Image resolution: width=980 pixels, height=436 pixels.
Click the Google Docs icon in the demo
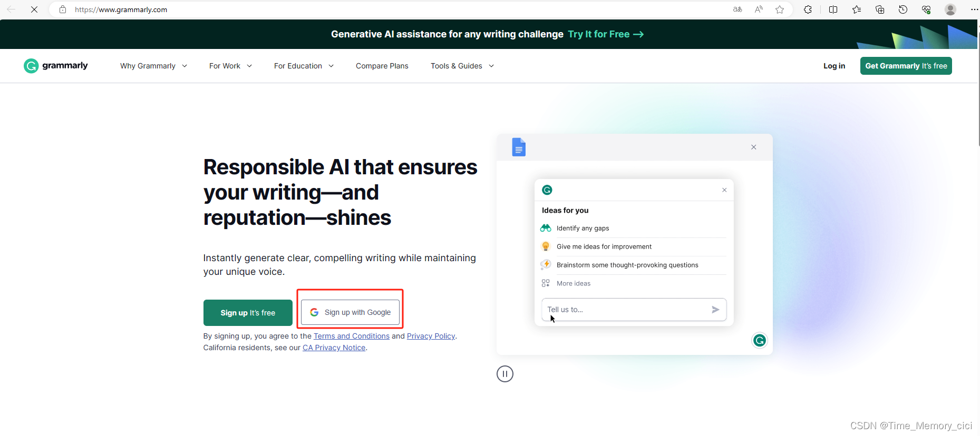pyautogui.click(x=519, y=147)
